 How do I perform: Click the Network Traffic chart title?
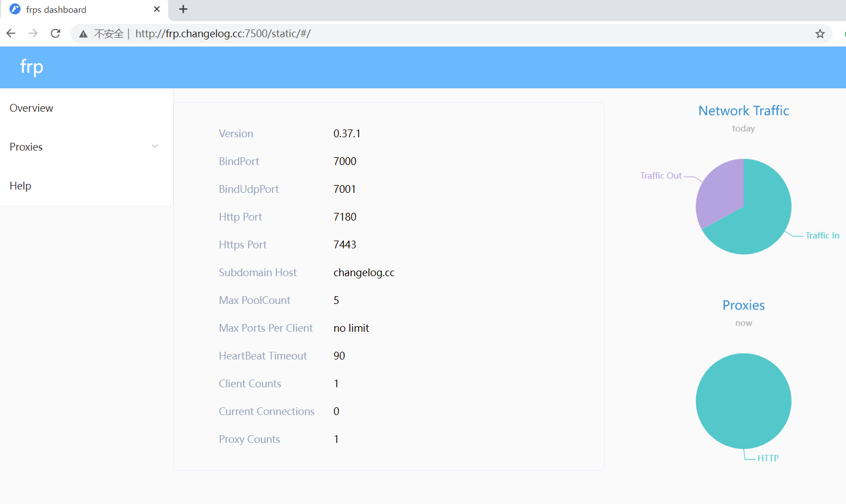744,111
